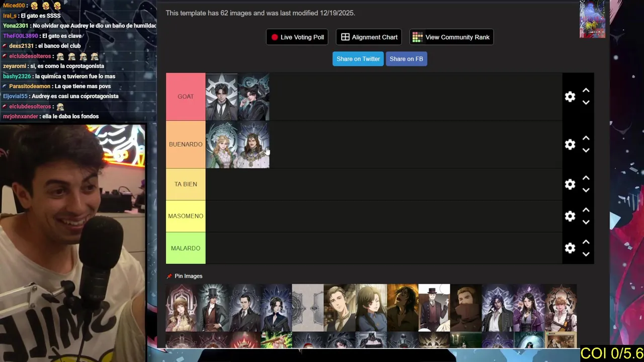Pick the orange-haired character in white outfit
644x362 pixels.
coord(561,308)
